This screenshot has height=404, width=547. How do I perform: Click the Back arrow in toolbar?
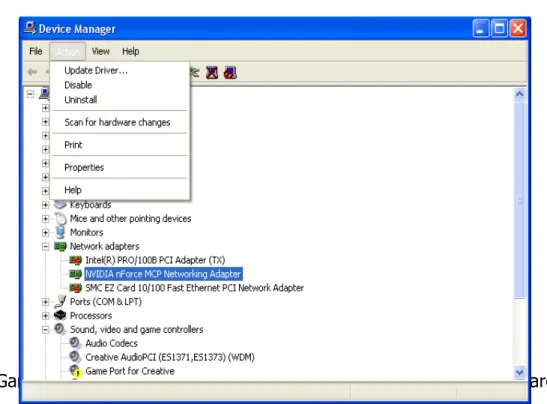pos(32,72)
